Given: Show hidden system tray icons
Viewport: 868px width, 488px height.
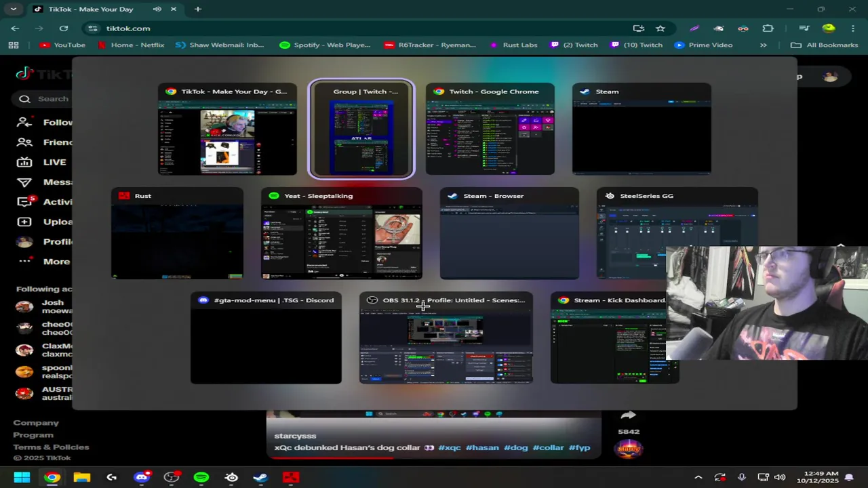Looking at the screenshot, I should click(x=698, y=477).
